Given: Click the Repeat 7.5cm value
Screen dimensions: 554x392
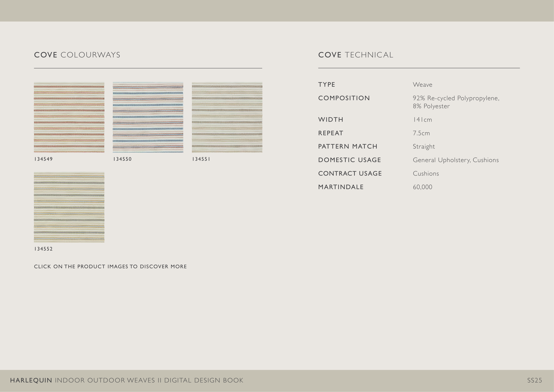Looking at the screenshot, I should click(x=421, y=133).
